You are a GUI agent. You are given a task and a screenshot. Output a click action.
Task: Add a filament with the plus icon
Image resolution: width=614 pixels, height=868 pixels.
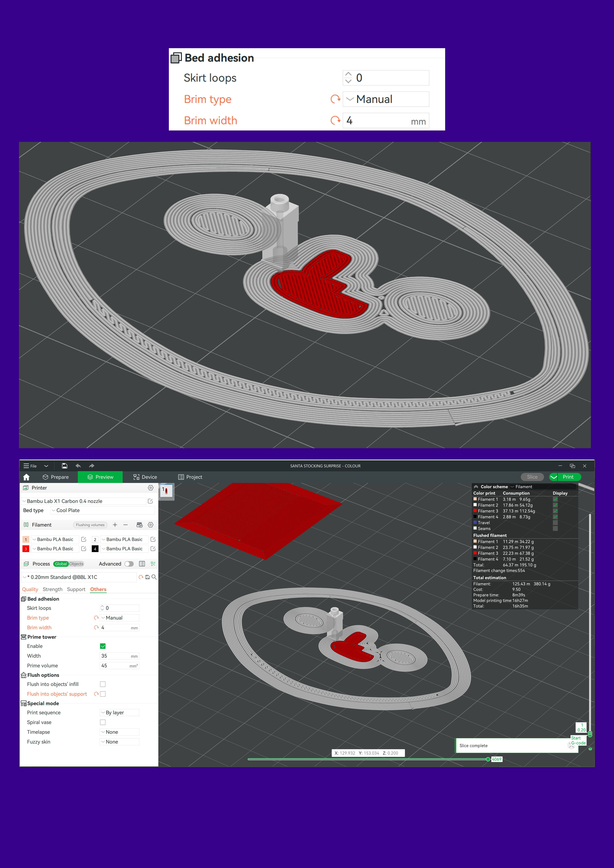click(115, 525)
